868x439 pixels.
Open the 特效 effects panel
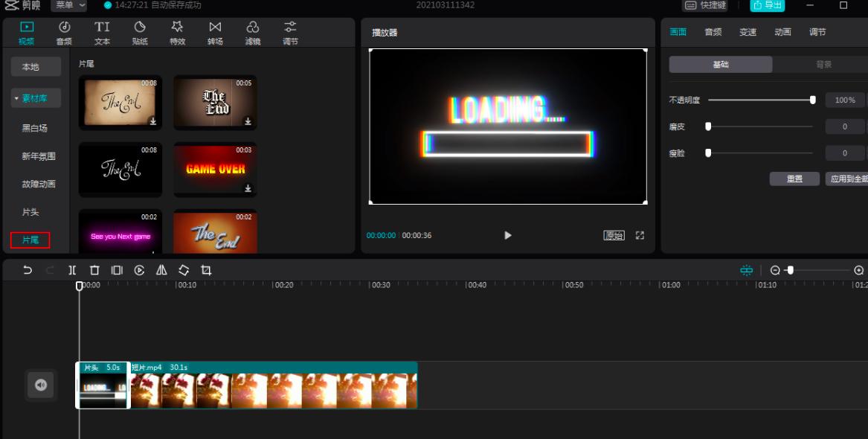[x=177, y=33]
